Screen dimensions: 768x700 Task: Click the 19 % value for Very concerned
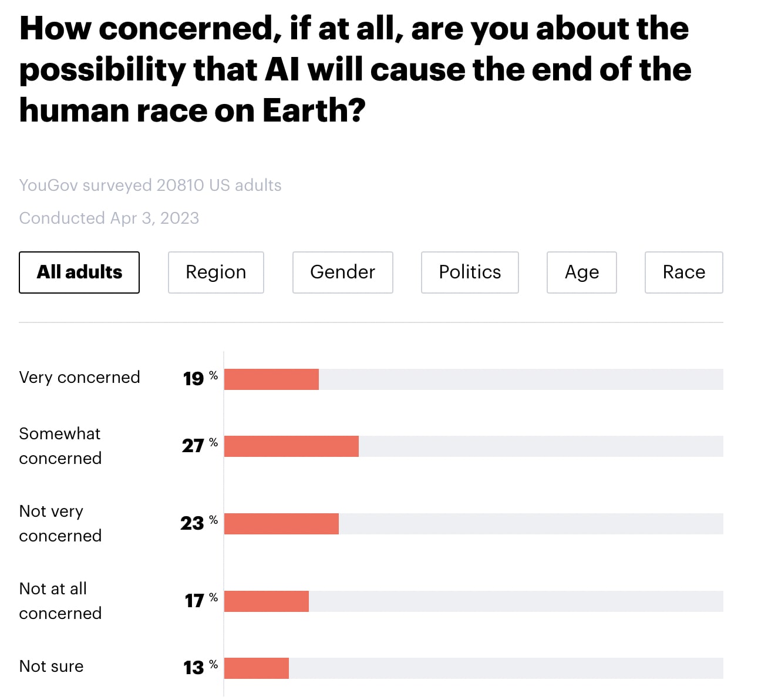click(x=200, y=378)
